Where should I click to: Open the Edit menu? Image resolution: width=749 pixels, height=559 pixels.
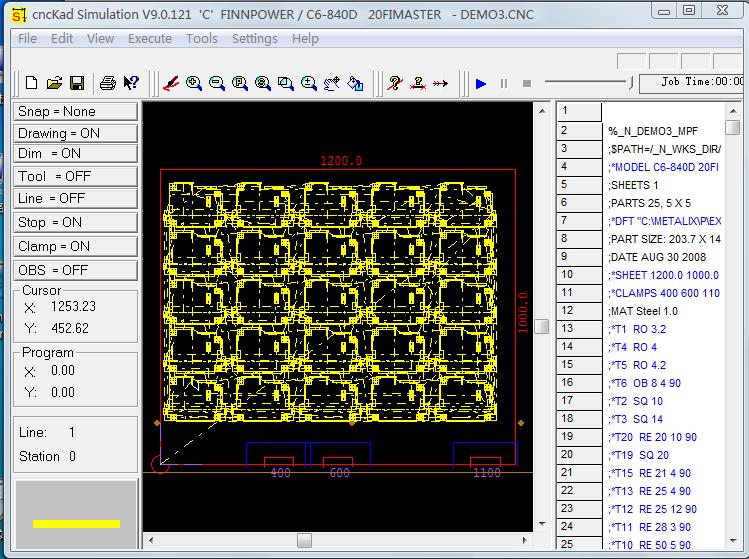point(62,39)
